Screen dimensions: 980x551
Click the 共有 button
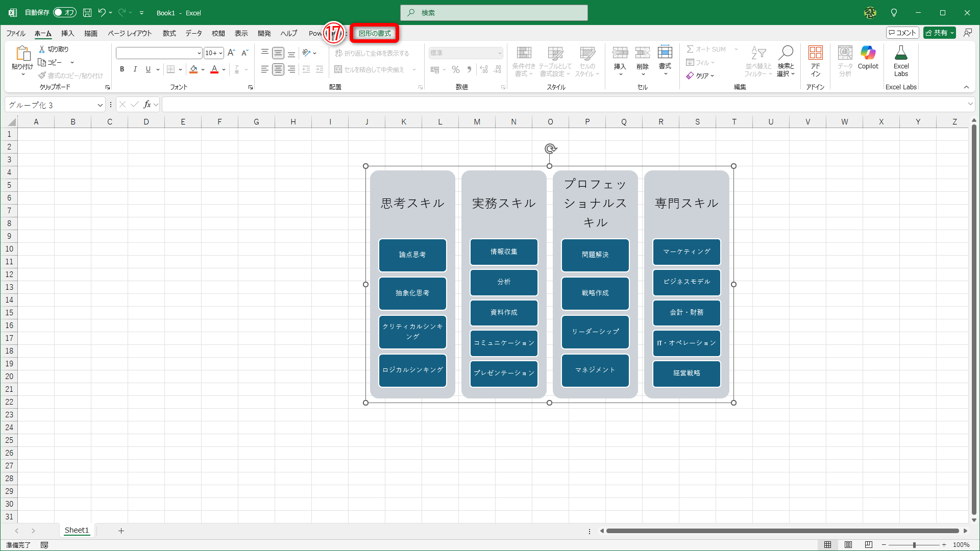click(x=938, y=32)
